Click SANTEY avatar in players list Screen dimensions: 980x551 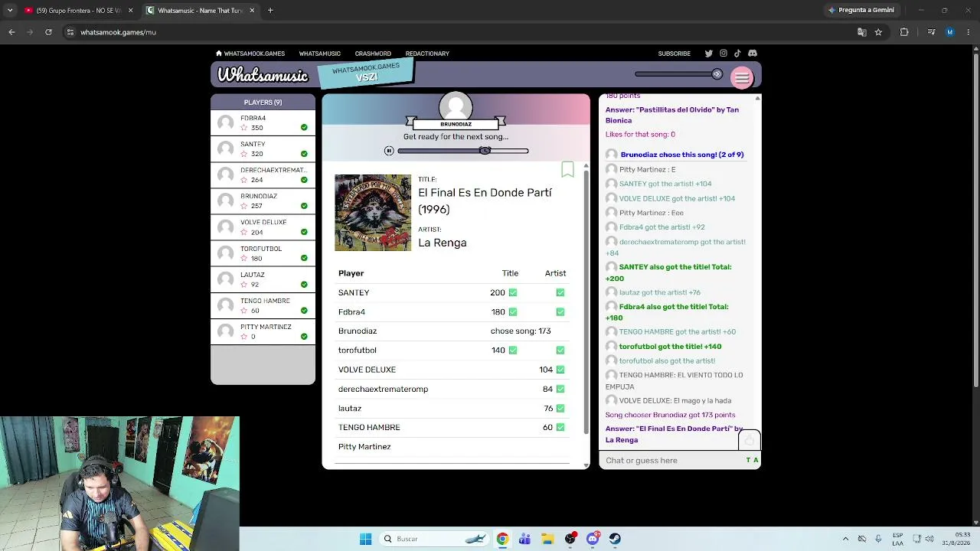tap(225, 148)
